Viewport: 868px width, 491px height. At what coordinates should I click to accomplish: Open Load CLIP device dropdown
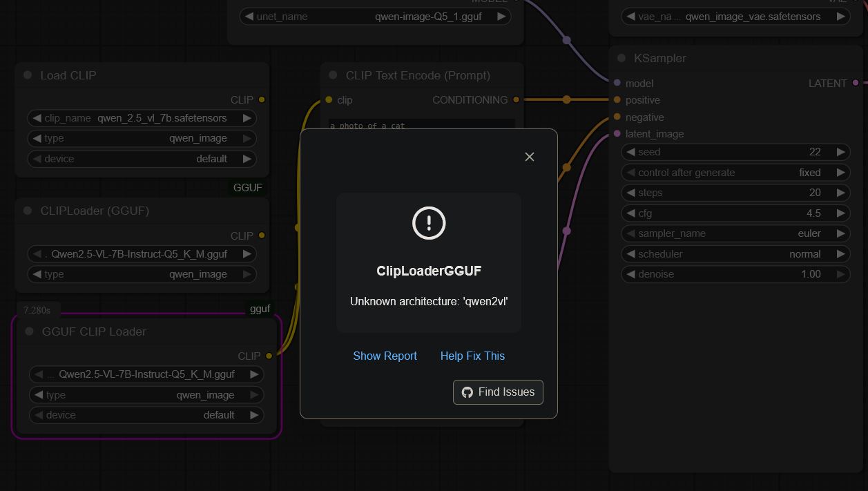142,159
